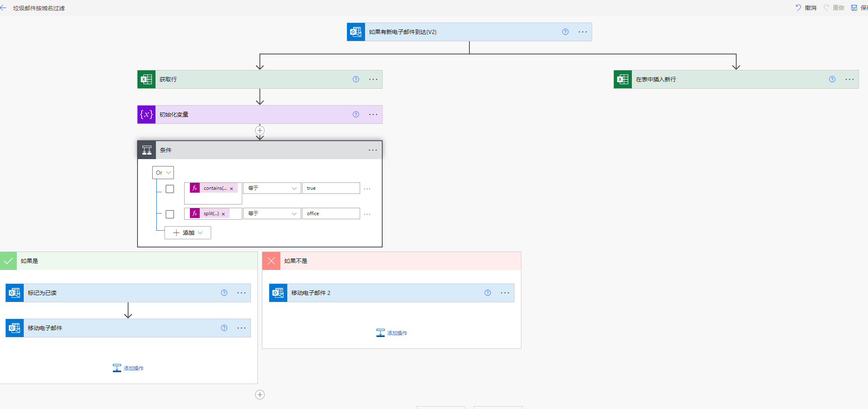Click the plus insert-step button above 条件
The width and height of the screenshot is (868, 409).
(x=260, y=130)
